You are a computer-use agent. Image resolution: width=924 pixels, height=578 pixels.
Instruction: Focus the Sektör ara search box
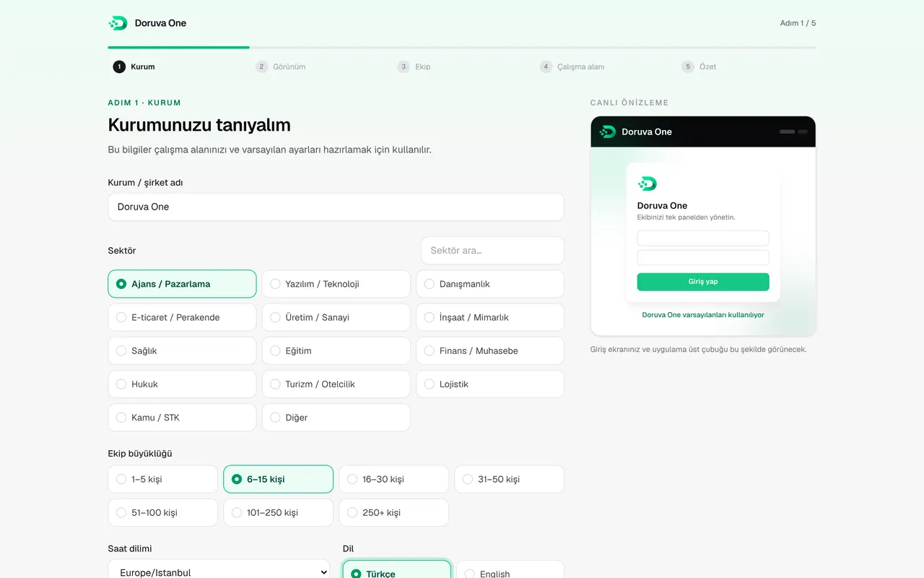coord(493,251)
